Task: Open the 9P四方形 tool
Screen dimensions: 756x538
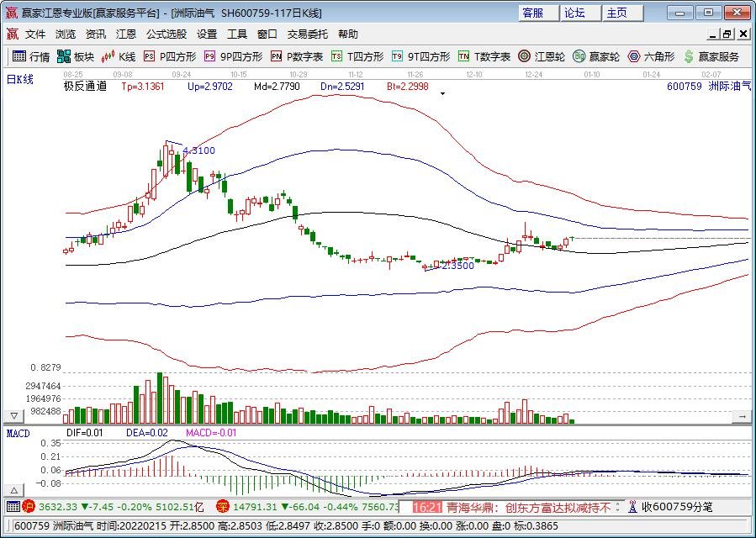Action: (233, 56)
